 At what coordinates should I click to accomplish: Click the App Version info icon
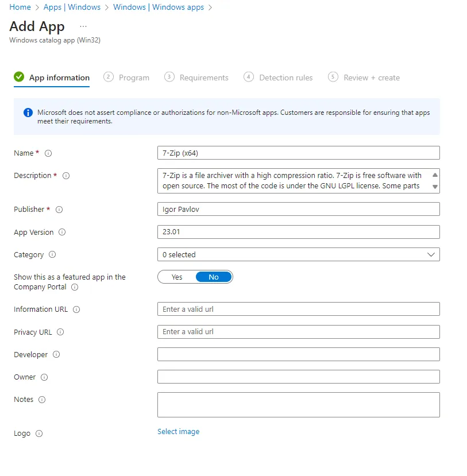coord(63,233)
